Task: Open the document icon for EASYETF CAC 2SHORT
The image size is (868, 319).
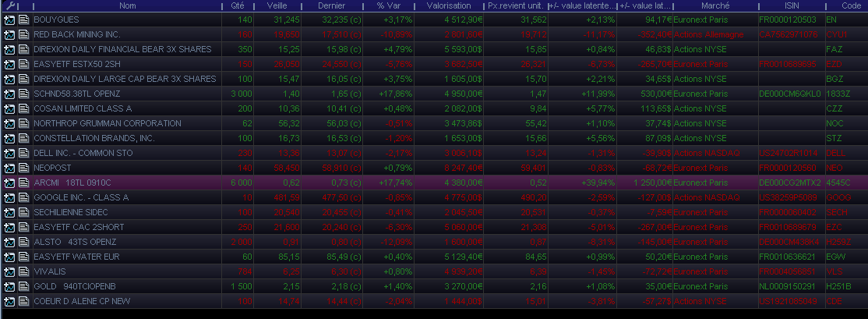Action: (x=23, y=227)
